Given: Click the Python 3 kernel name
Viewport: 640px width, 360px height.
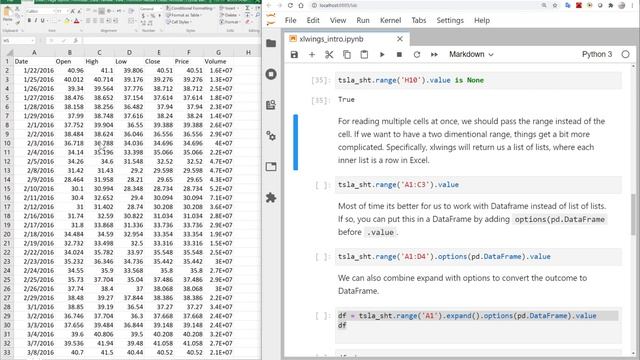Looking at the screenshot, I should click(x=597, y=54).
